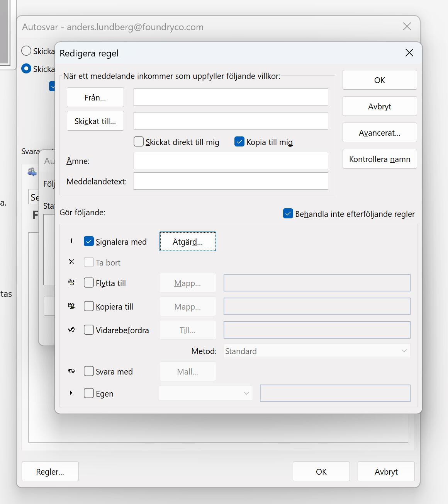448x504 pixels.
Task: Click the exclamation icon beside Signalera med
Action: click(71, 241)
